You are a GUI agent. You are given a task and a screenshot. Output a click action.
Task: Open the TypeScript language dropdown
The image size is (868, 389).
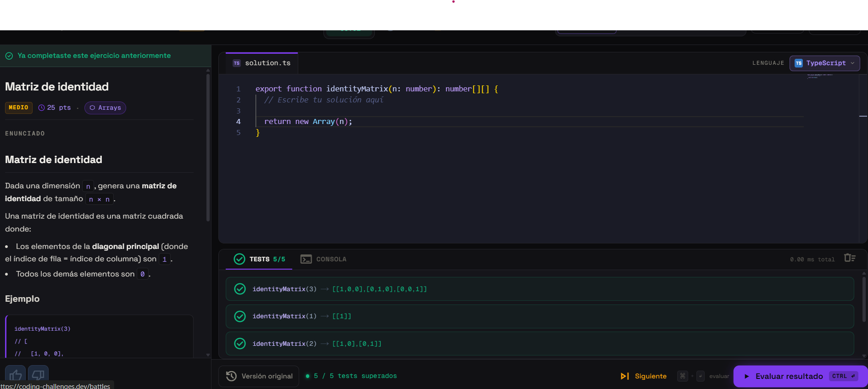824,63
